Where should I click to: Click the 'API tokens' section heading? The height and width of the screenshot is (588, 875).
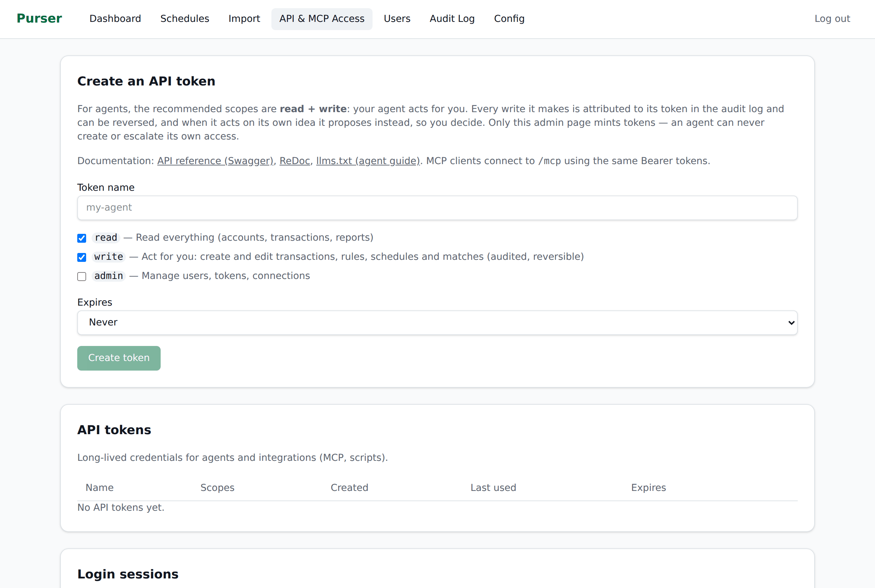[x=114, y=430]
